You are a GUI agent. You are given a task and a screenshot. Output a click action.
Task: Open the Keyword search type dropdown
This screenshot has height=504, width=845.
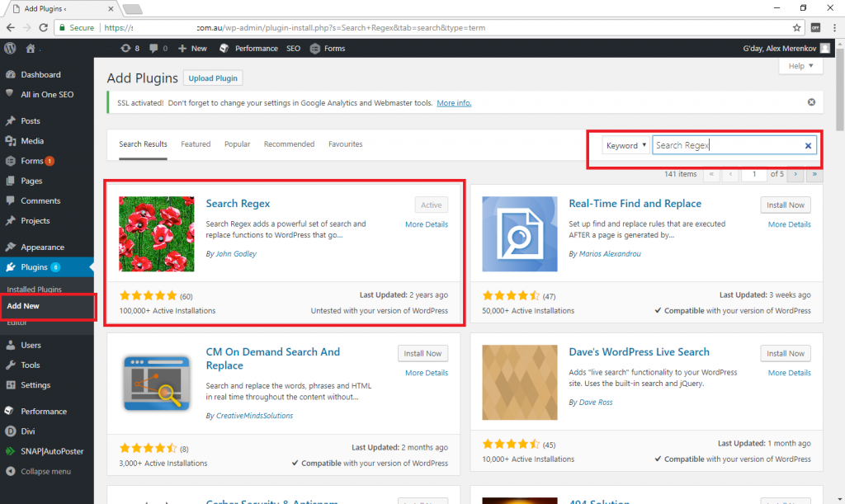[x=625, y=144]
